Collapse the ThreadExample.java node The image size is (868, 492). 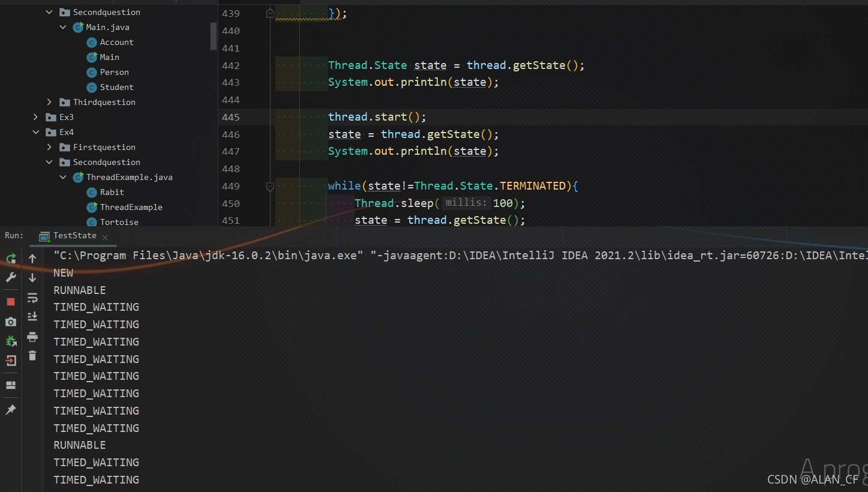(x=63, y=177)
